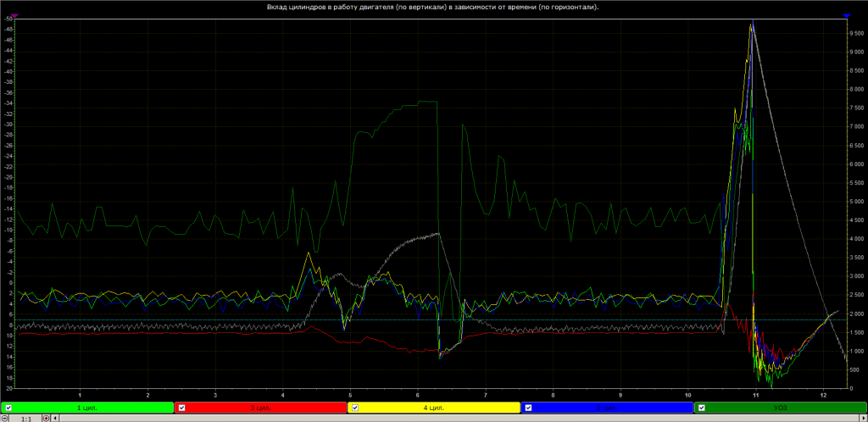
Task: Click the purple triangle marker at top left
Action: pos(14,16)
